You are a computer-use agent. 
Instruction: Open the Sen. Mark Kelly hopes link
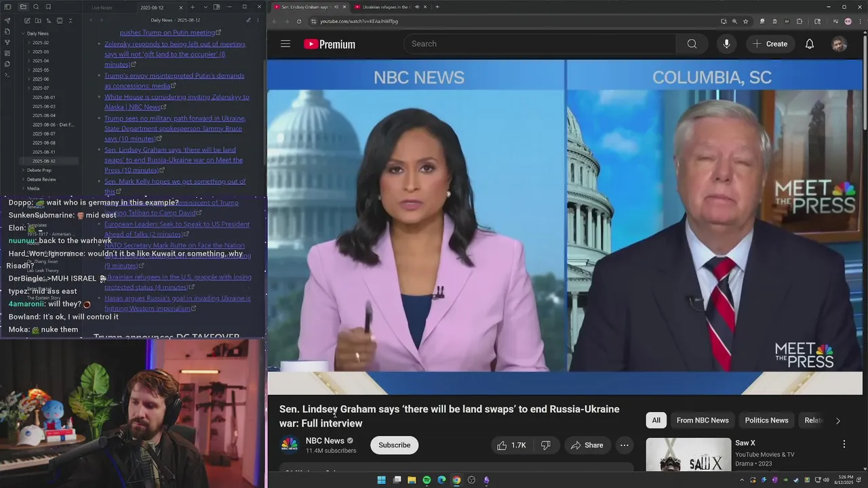[175, 186]
